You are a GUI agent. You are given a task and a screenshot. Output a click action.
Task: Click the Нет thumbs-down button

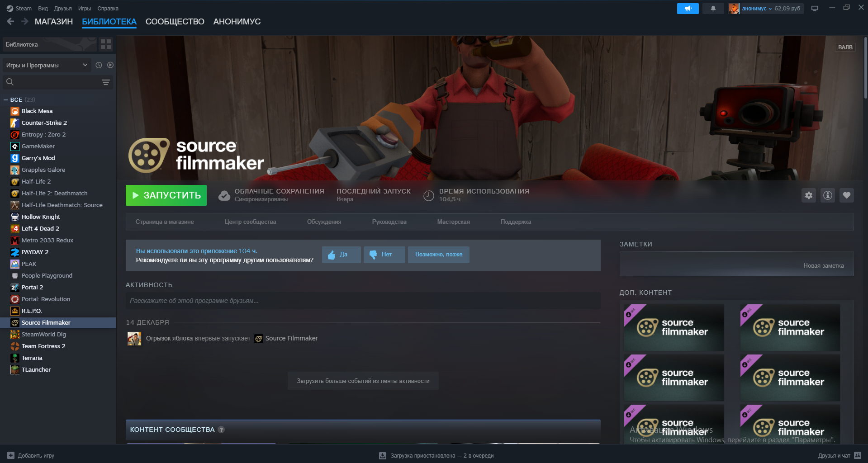click(x=384, y=255)
